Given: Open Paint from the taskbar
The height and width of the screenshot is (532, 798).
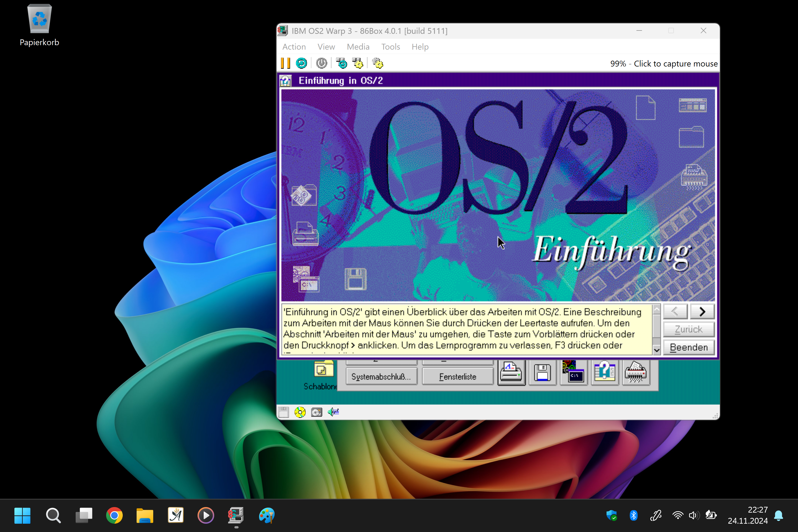Looking at the screenshot, I should coord(267,515).
